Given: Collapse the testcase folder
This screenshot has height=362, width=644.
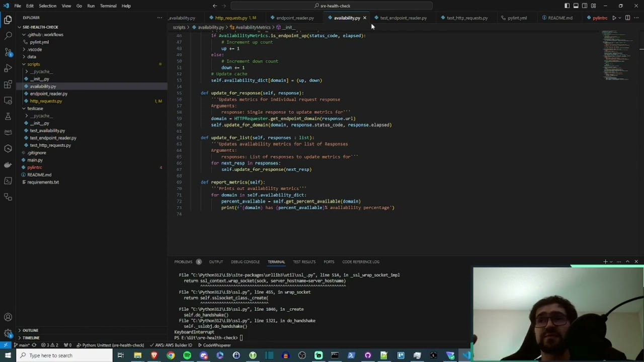Looking at the screenshot, I should pyautogui.click(x=35, y=108).
